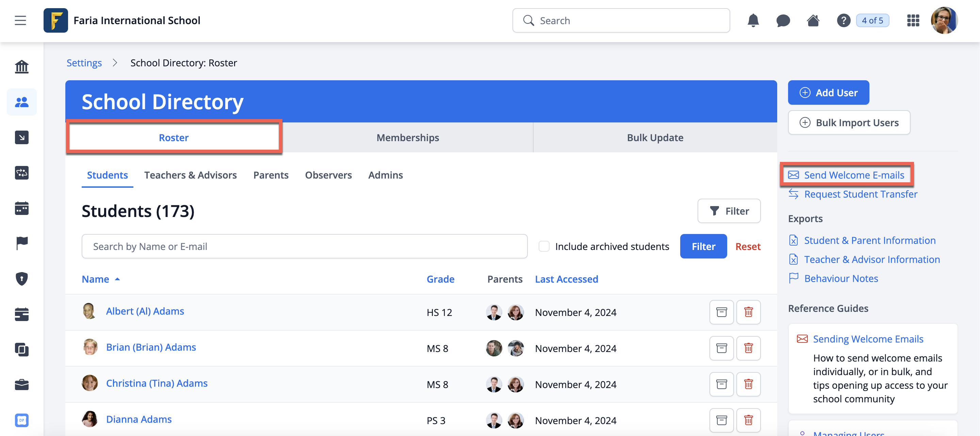
Task: Enable Include archived students checkbox
Action: tap(544, 246)
